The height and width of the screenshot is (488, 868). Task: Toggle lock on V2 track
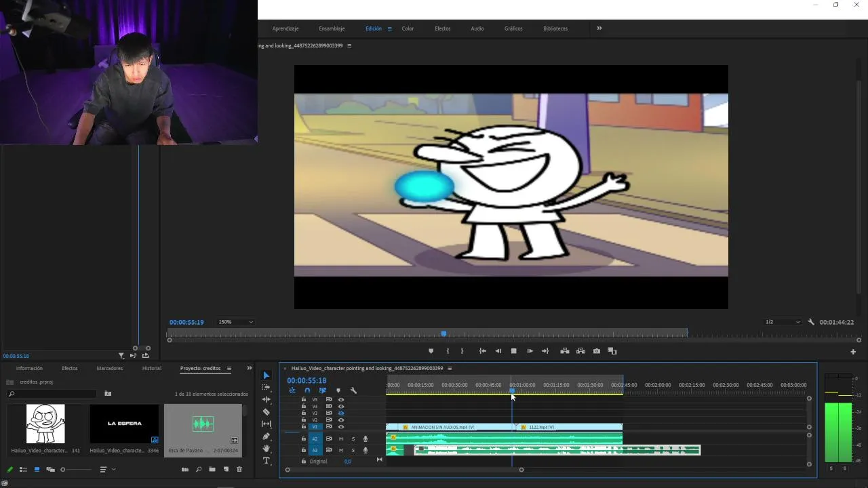tap(304, 420)
